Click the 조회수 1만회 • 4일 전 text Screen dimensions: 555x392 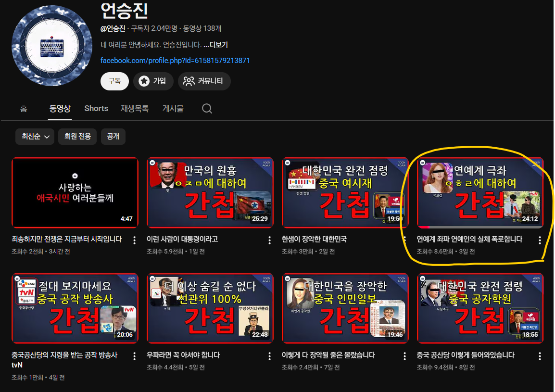click(x=38, y=378)
